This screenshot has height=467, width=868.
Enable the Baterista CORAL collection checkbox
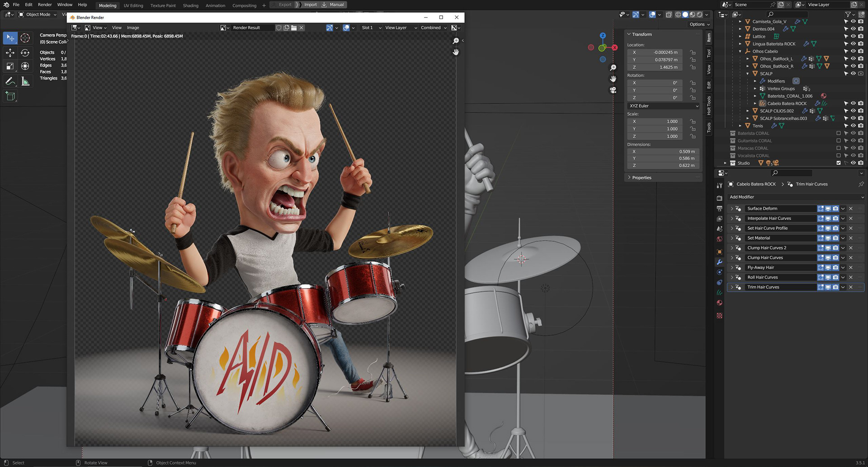[839, 133]
